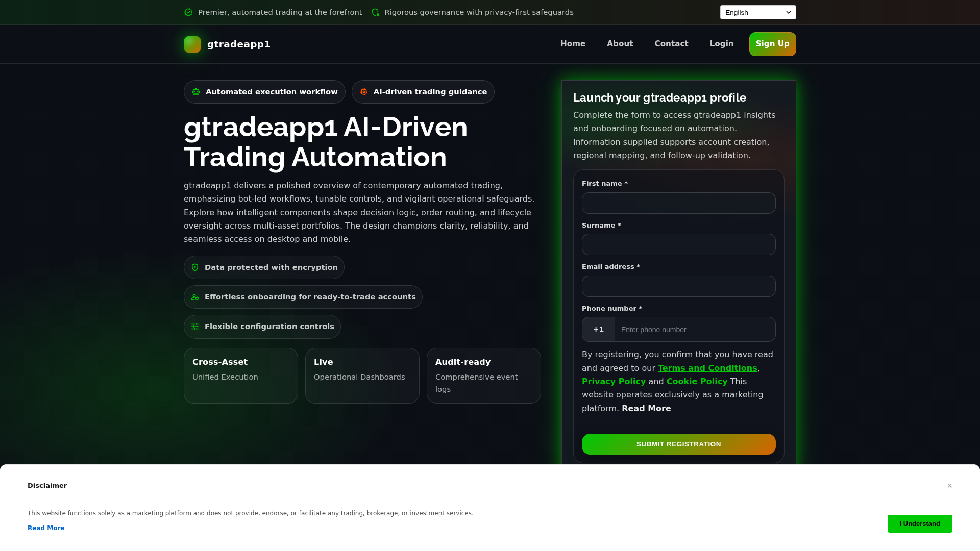This screenshot has height=551, width=980.
Task: Open the About page from navigation
Action: pos(620,44)
